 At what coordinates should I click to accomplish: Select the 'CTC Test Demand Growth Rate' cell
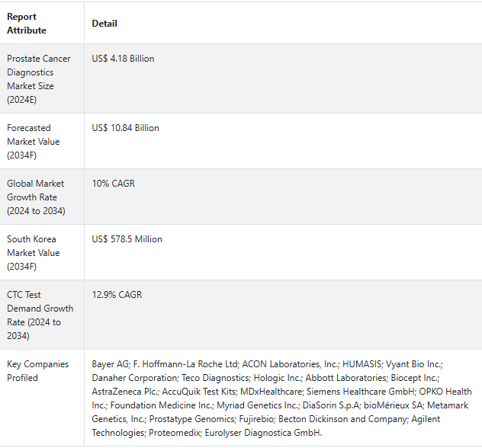pyautogui.click(x=40, y=315)
